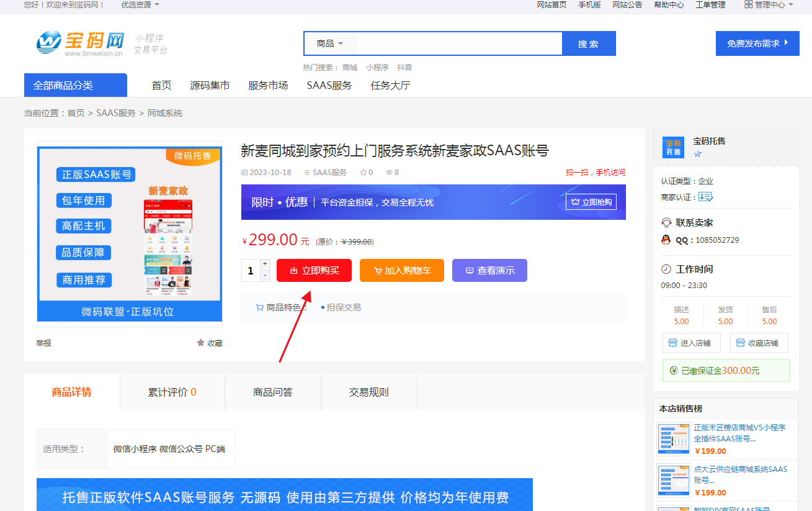
Task: Click the eye view count icon
Action: click(x=389, y=173)
